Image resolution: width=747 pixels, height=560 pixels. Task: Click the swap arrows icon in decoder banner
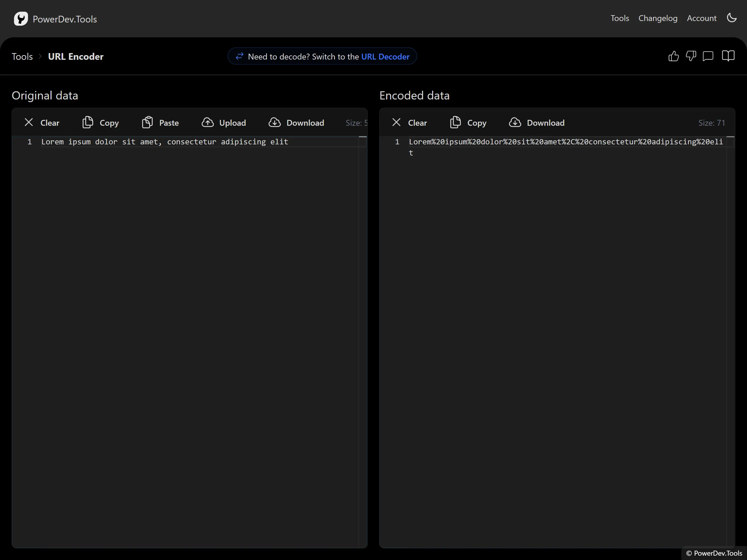point(240,56)
